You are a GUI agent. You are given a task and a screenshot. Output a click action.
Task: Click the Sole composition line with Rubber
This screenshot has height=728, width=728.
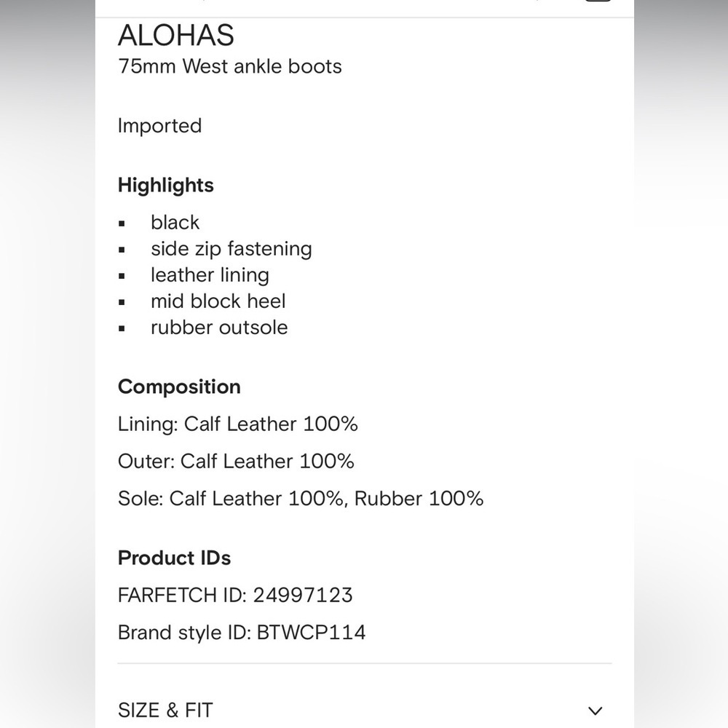[301, 499]
